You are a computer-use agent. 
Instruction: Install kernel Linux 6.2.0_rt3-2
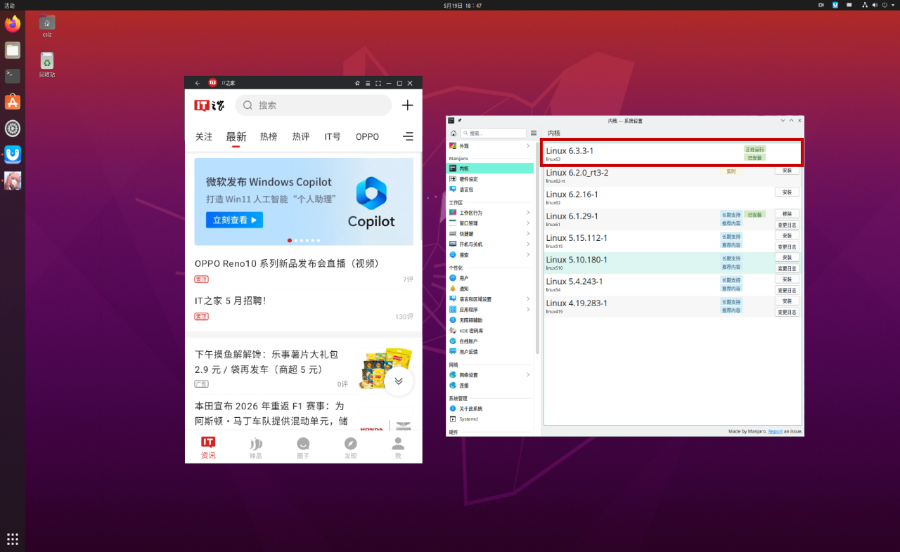(x=787, y=170)
